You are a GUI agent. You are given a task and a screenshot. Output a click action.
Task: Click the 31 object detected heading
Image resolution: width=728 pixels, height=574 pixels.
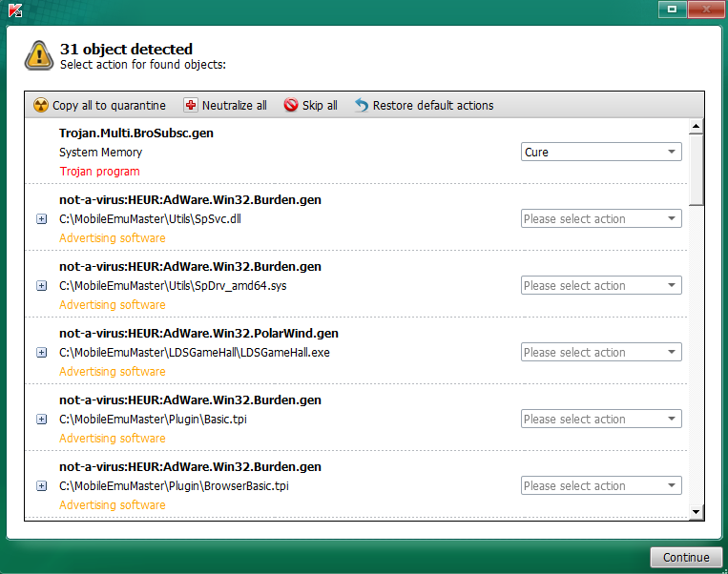[x=126, y=50]
